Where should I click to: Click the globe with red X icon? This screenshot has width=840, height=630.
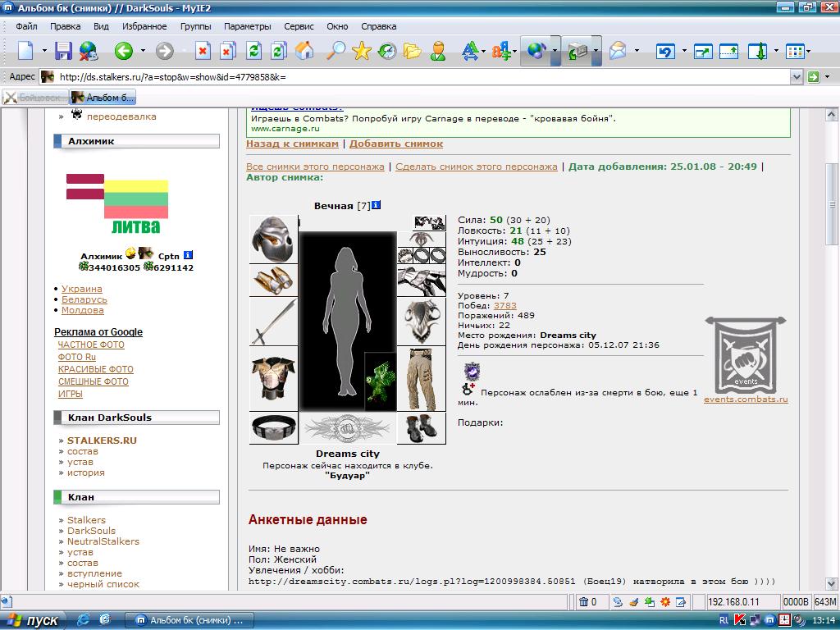point(89,51)
